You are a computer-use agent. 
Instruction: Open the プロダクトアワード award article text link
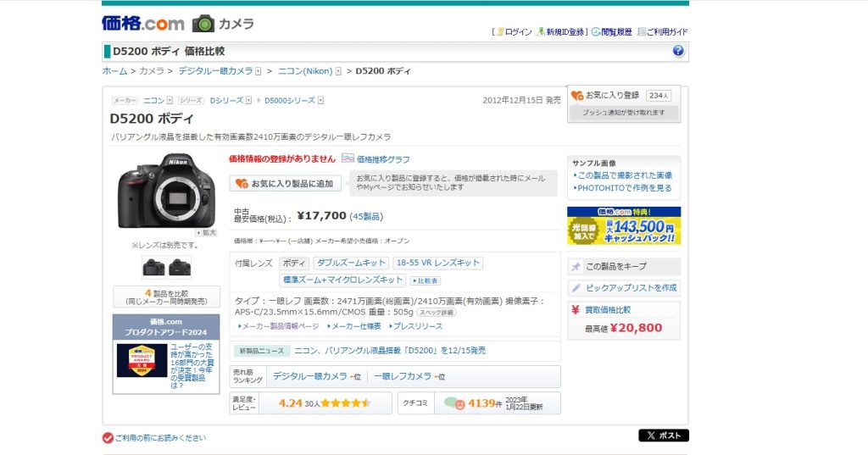pos(192,366)
